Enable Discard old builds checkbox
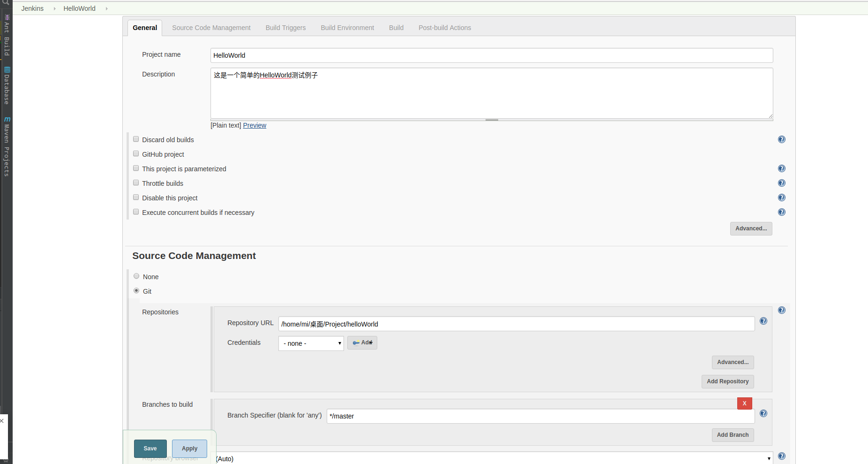Screen dimensions: 868x464 pyautogui.click(x=136, y=139)
